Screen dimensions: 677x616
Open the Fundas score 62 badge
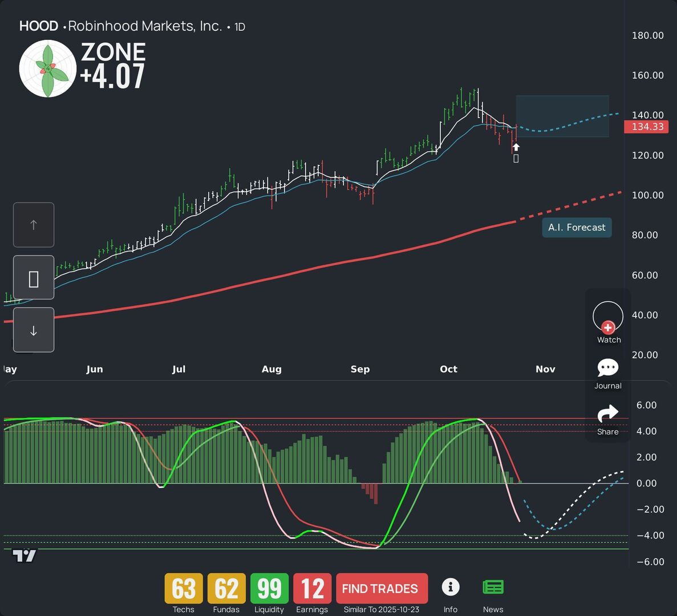click(x=226, y=589)
